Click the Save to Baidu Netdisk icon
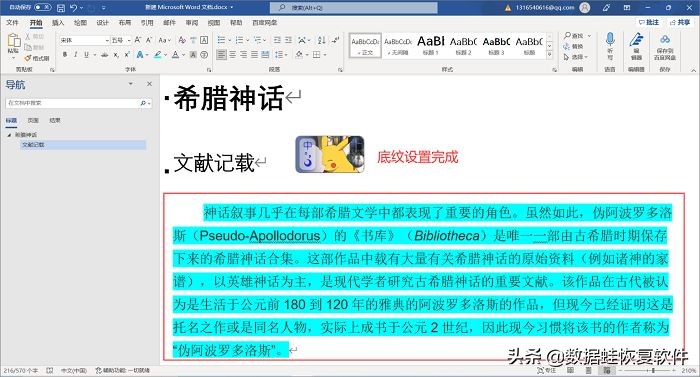 point(665,40)
